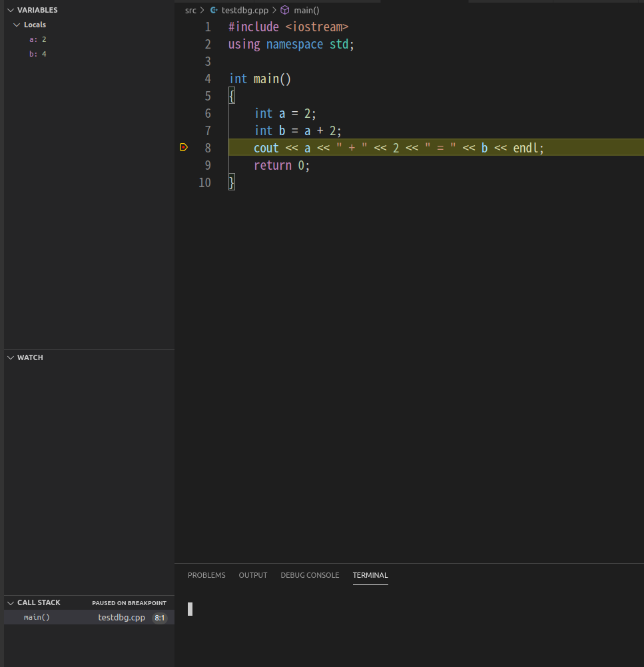Open the src breadcrumb folder
The image size is (644, 667).
pos(190,10)
